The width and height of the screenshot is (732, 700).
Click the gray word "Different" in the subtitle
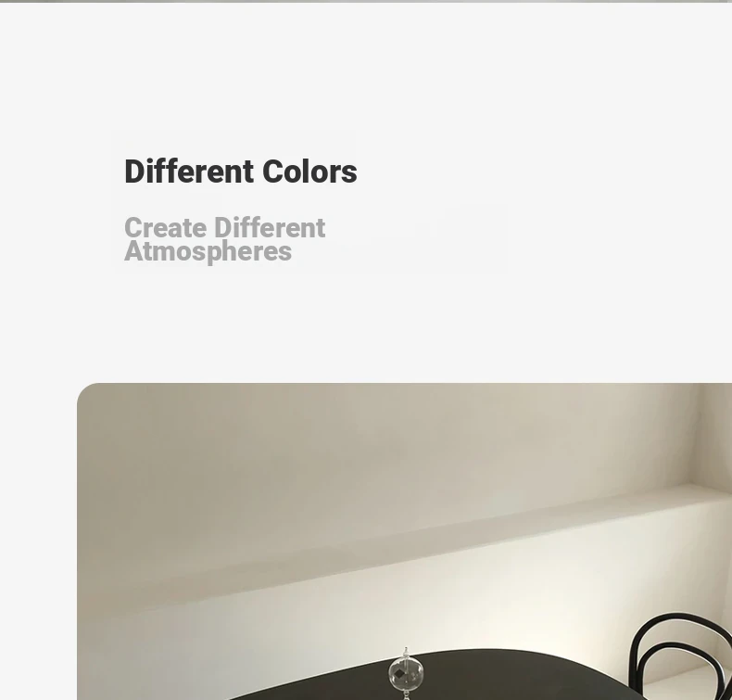point(270,228)
